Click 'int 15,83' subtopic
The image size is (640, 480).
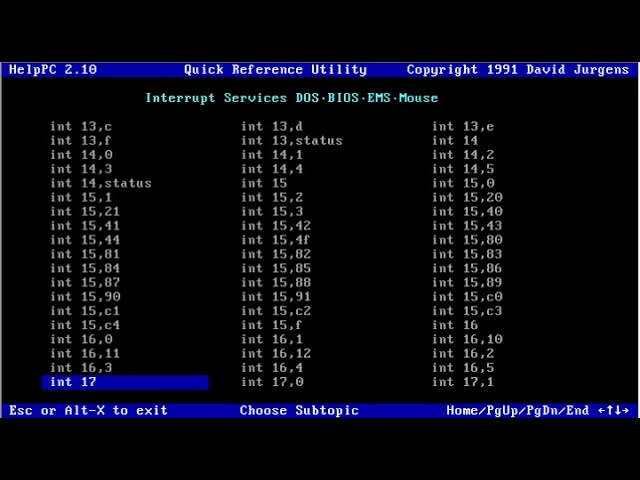point(467,254)
